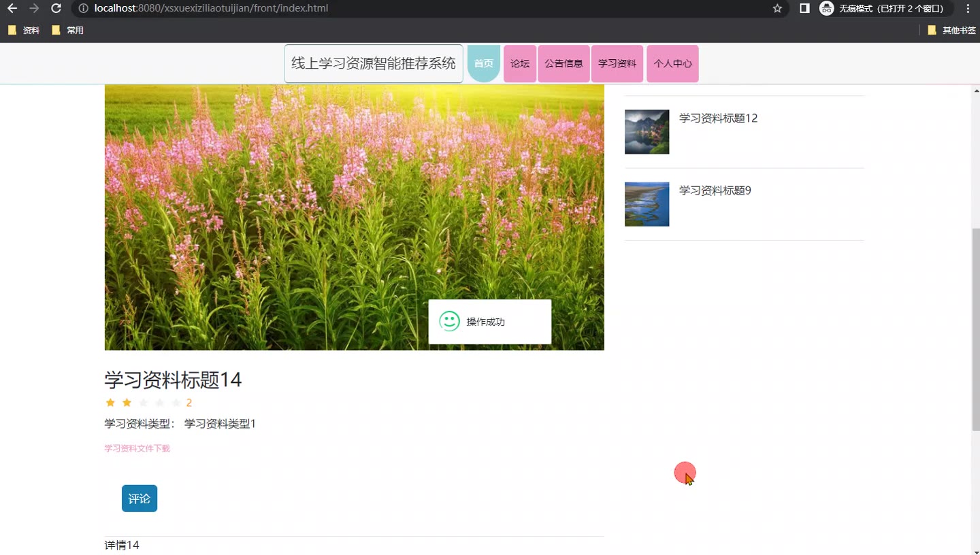The image size is (980, 555).
Task: Click the 学习资料类型1 value text
Action: pos(220,424)
